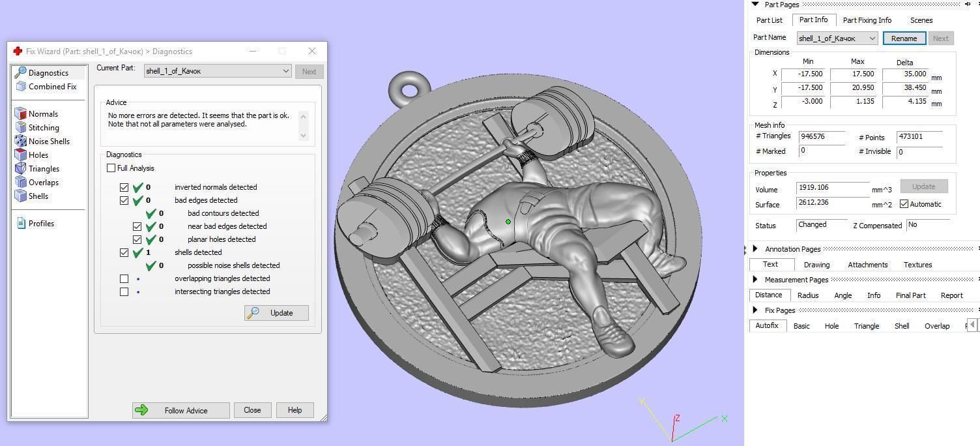Click the Update magnifier icon
Image resolution: width=980 pixels, height=446 pixels.
click(253, 313)
